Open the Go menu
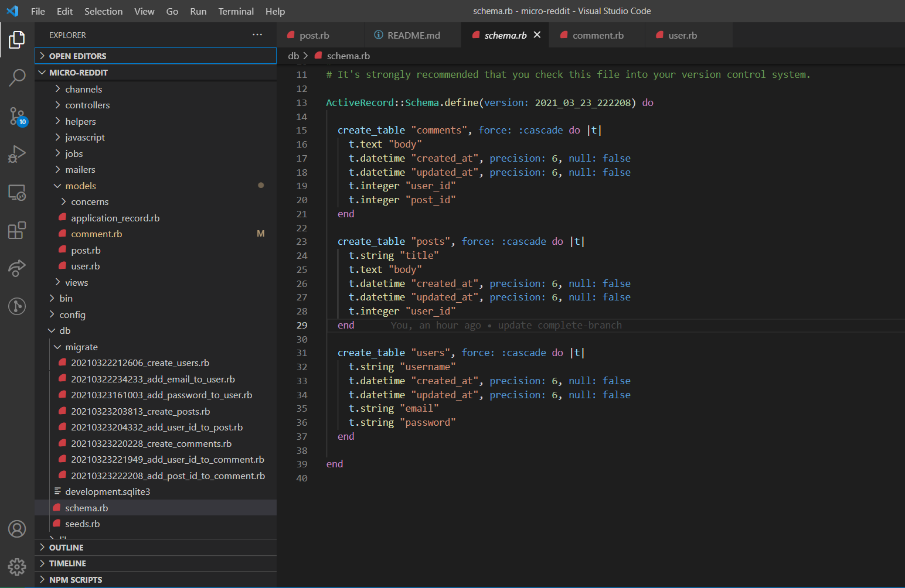The image size is (905, 588). click(x=172, y=11)
